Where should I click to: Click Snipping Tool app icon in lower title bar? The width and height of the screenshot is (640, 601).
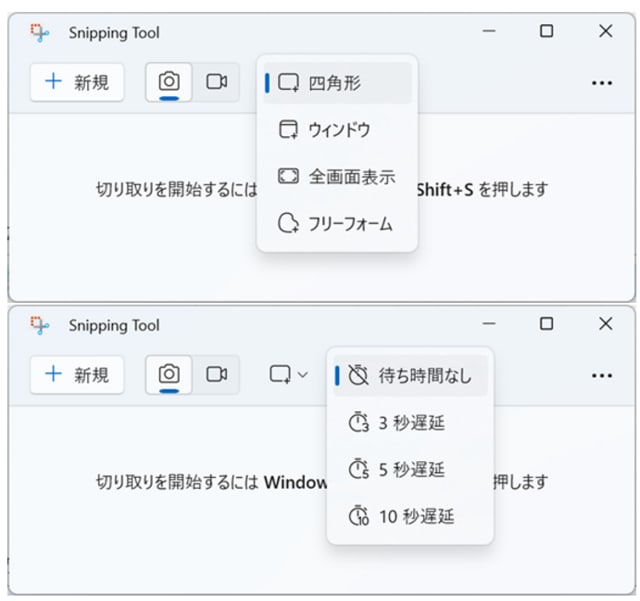coord(40,326)
